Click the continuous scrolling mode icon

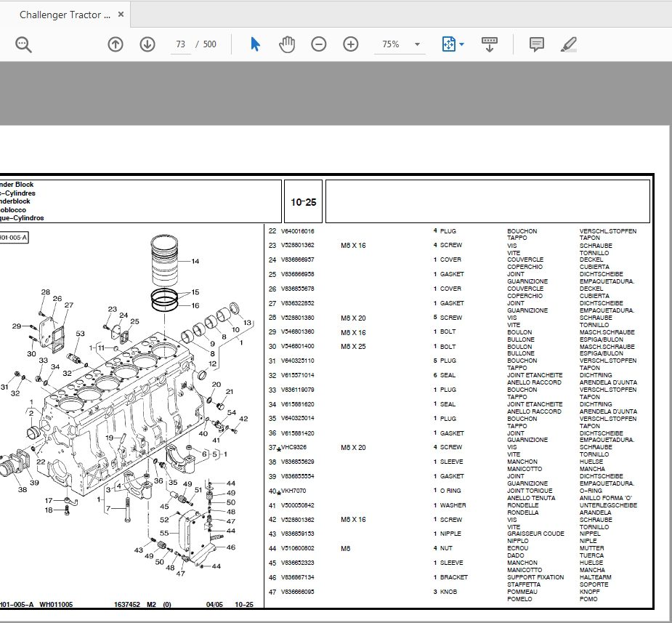tap(490, 44)
